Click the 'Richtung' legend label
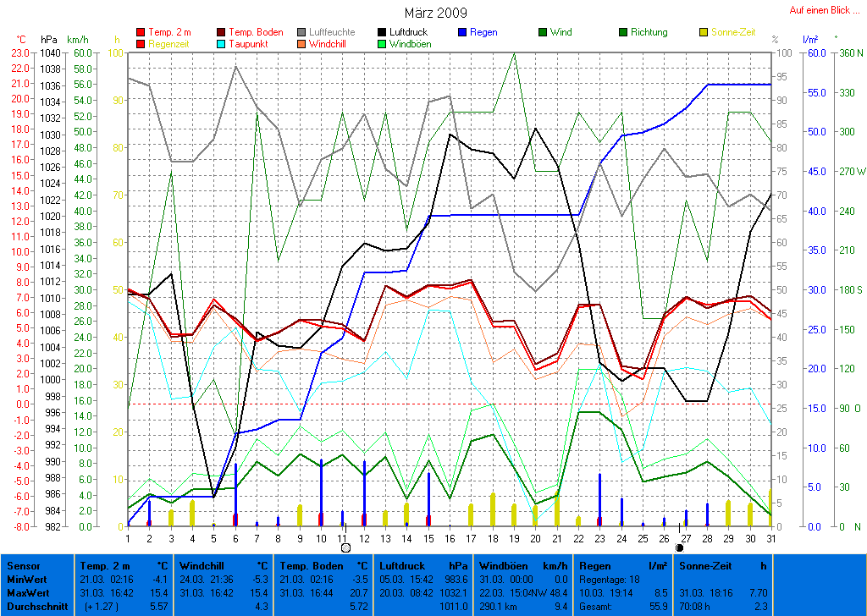Image resolution: width=867 pixels, height=616 pixels. [x=649, y=32]
